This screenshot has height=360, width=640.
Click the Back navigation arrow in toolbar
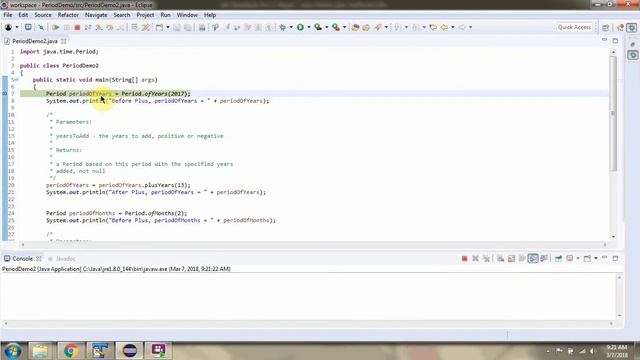point(444,27)
